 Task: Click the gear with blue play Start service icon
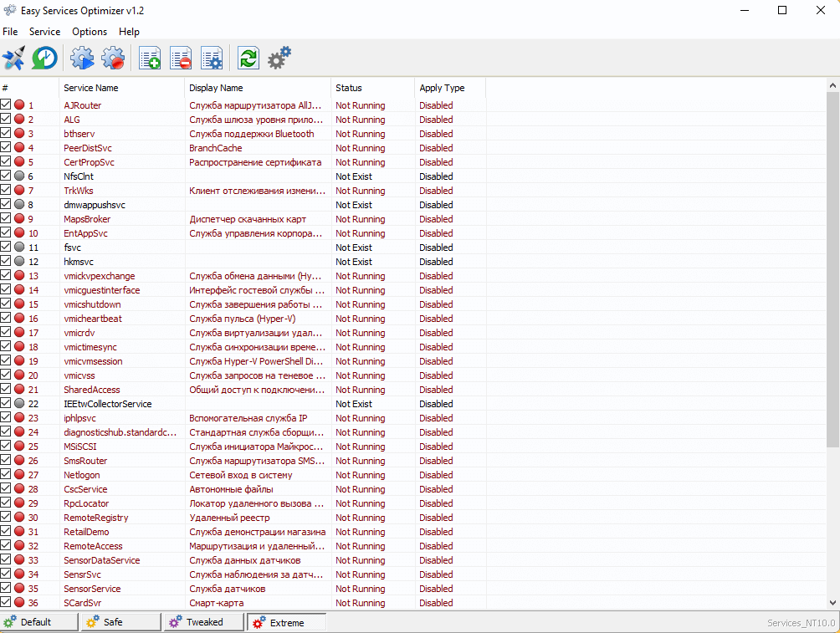82,58
